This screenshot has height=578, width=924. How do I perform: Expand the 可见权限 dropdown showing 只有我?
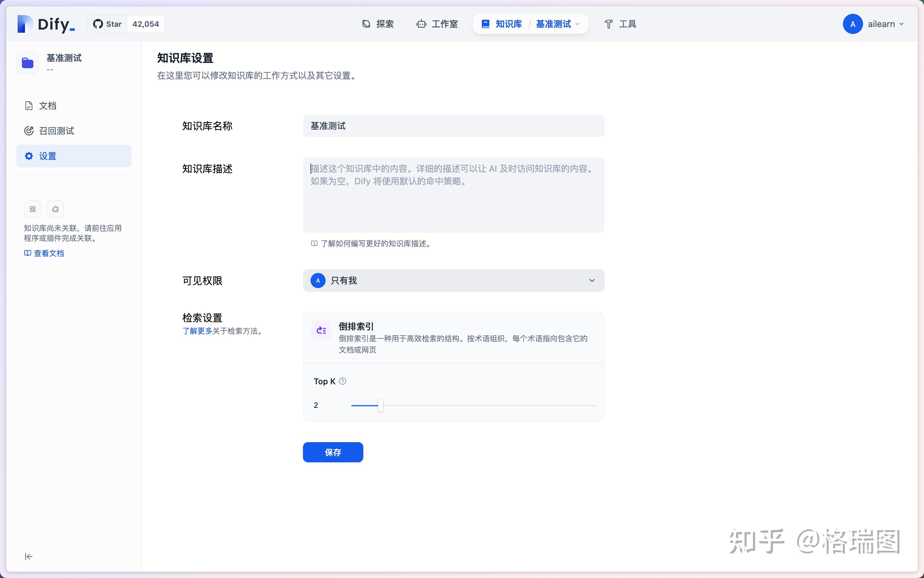(x=453, y=280)
